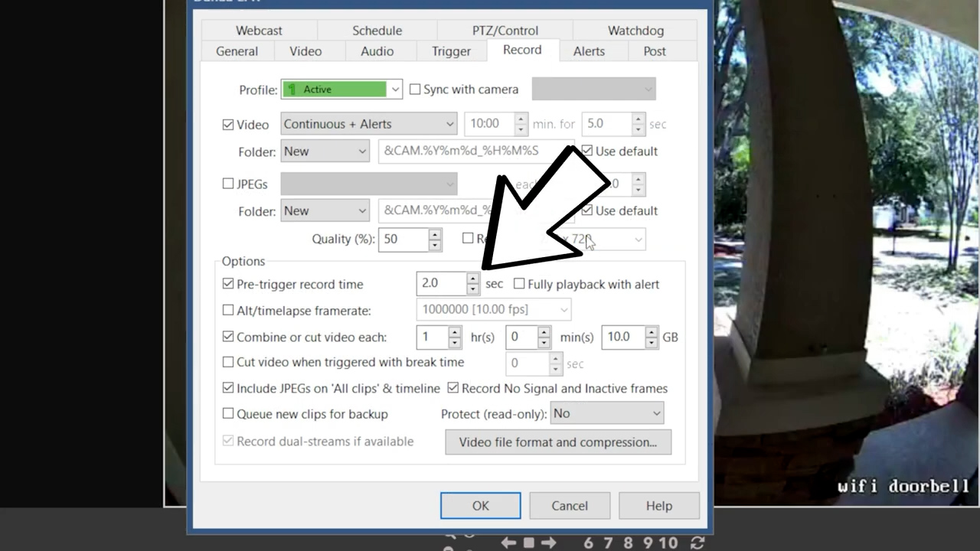Switch to the Trigger tab
Viewport: 980px width, 551px height.
pyautogui.click(x=451, y=51)
